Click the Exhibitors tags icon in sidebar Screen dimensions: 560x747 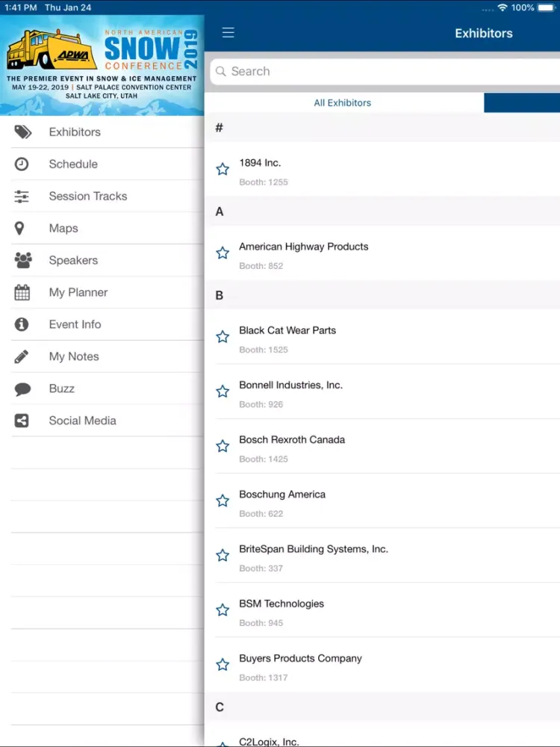coord(23,132)
